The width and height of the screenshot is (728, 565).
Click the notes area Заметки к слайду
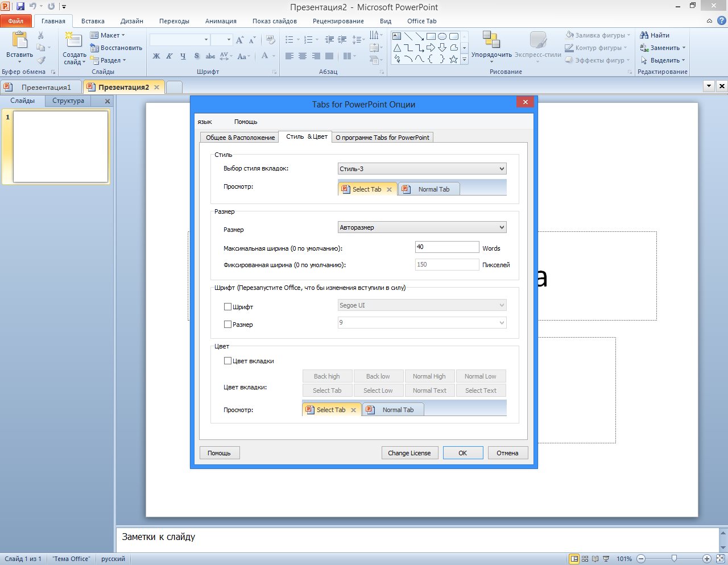(x=418, y=539)
